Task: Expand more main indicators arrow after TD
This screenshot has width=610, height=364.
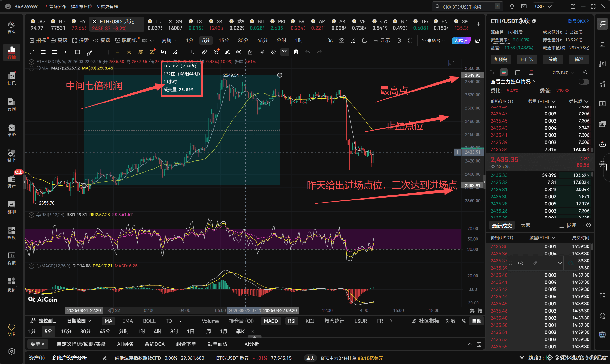Action: [x=181, y=321]
